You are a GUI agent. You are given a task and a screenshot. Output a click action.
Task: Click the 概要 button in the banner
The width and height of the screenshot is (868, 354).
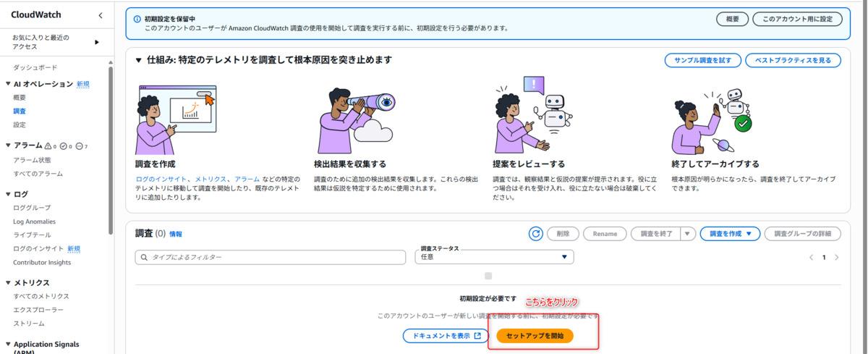point(732,19)
